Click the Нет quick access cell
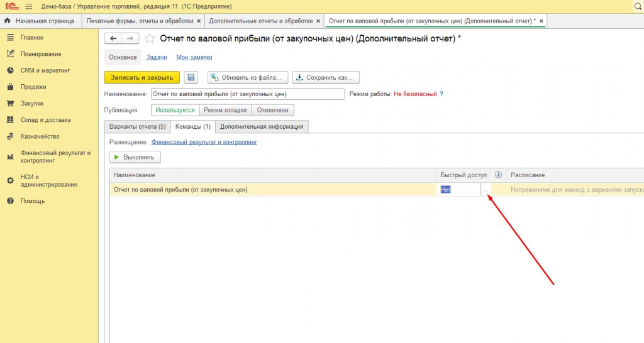644x343 pixels. click(x=458, y=190)
